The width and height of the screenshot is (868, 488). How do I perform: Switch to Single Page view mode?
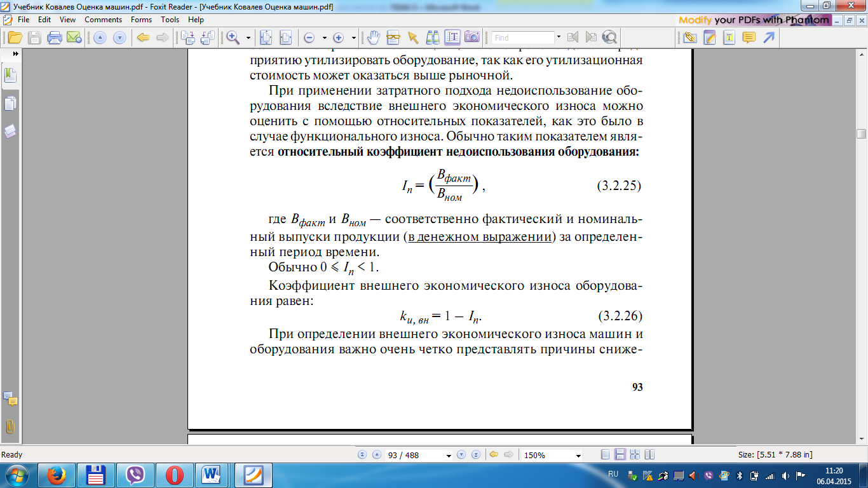coord(606,455)
